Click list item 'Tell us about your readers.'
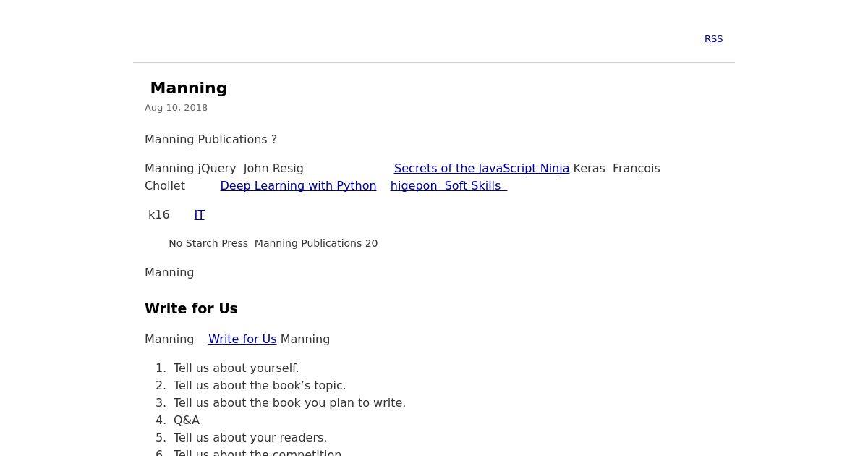This screenshot has width=868, height=456. tap(250, 437)
